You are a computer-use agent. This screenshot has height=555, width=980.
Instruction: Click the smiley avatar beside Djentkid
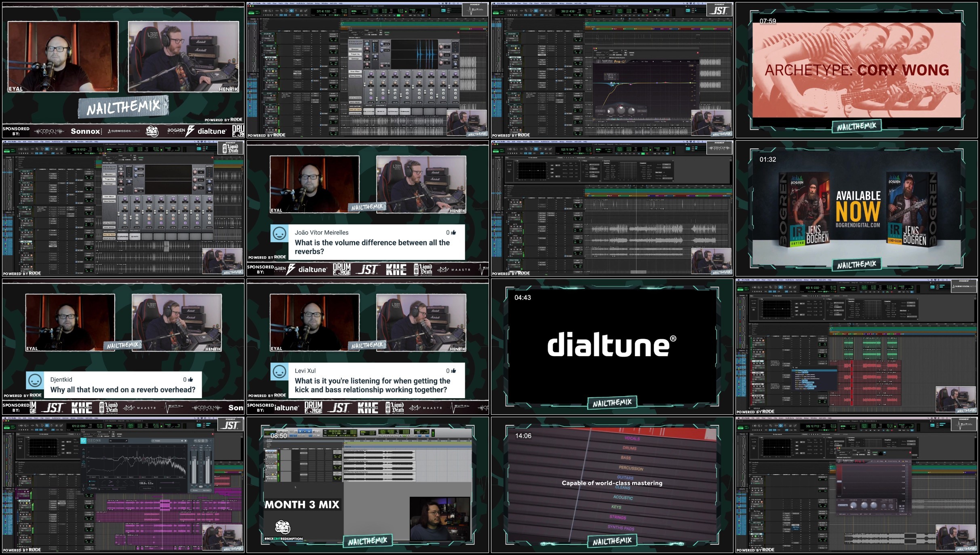[x=35, y=380]
